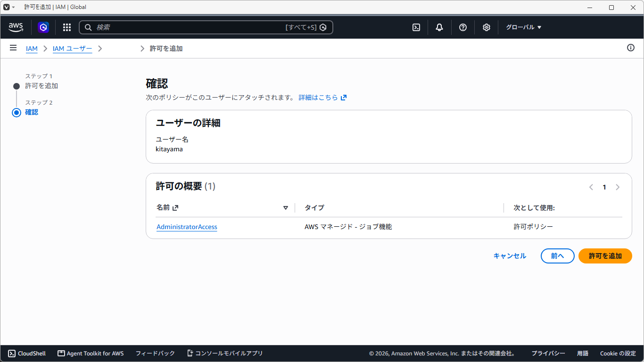Open Agent Toolkit for AWS
This screenshot has width=644, height=362.
click(x=91, y=354)
